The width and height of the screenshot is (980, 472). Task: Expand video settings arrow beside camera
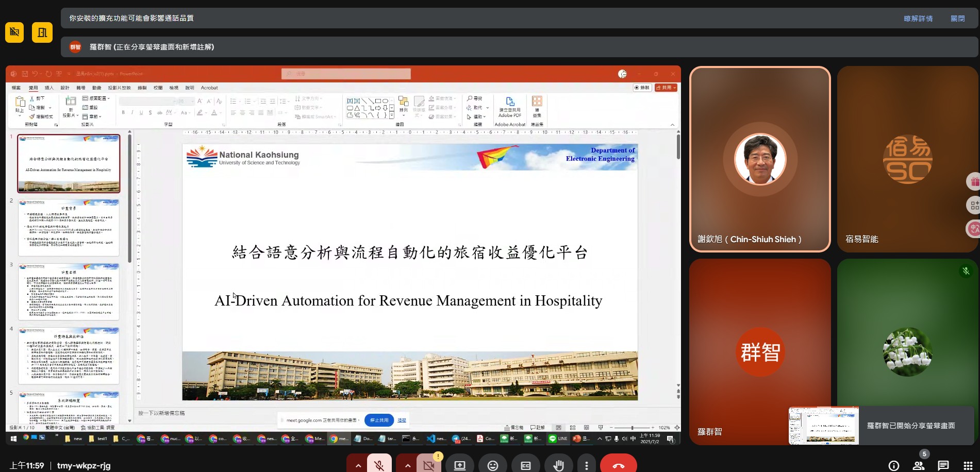coord(407,465)
